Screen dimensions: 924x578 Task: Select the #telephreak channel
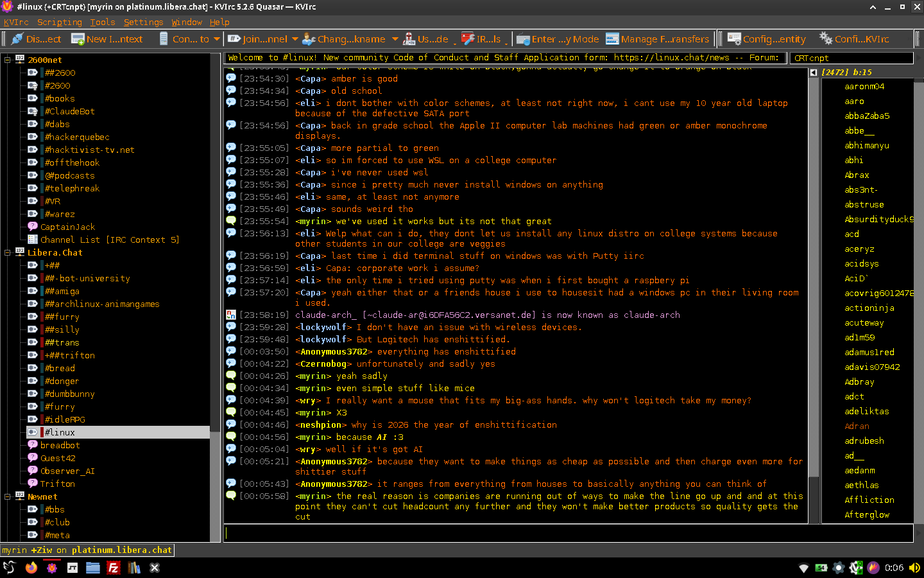72,188
